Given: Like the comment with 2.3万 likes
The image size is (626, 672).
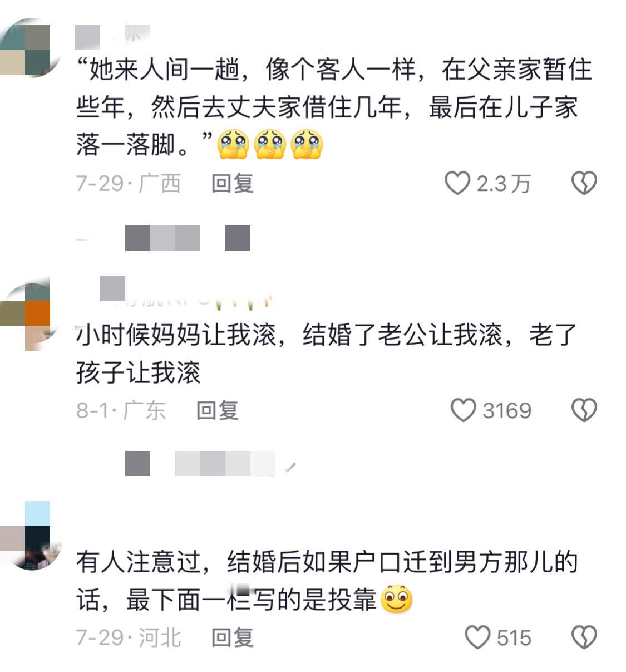Looking at the screenshot, I should click(x=457, y=183).
